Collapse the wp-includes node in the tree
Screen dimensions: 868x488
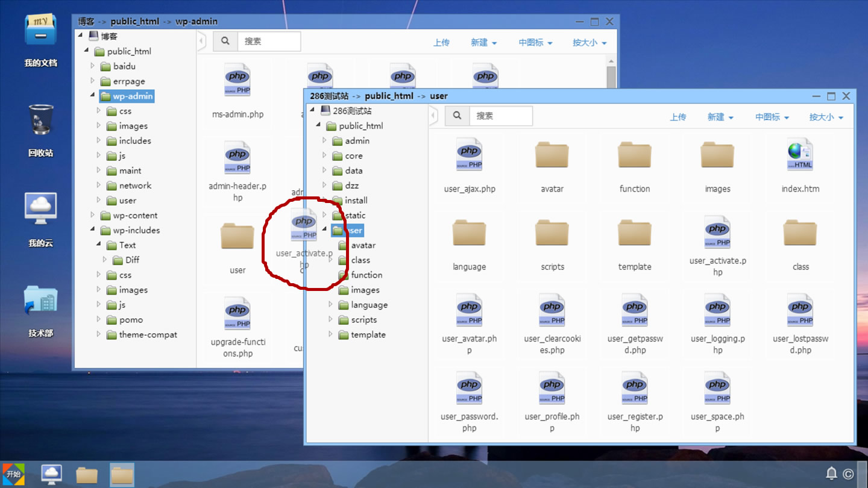pos(92,230)
